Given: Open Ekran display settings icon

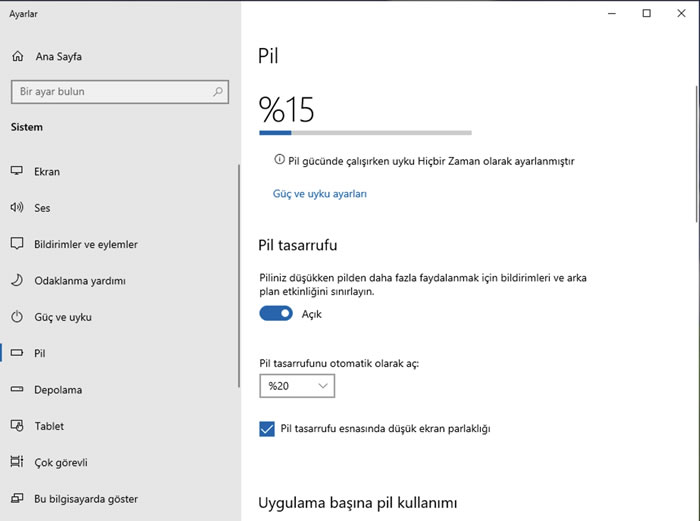Looking at the screenshot, I should pyautogui.click(x=16, y=172).
